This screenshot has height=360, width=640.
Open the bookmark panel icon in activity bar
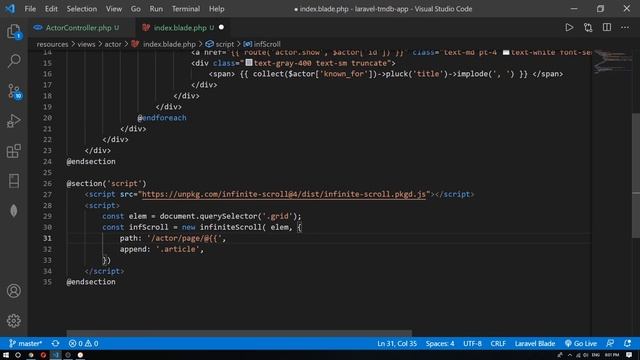click(13, 181)
